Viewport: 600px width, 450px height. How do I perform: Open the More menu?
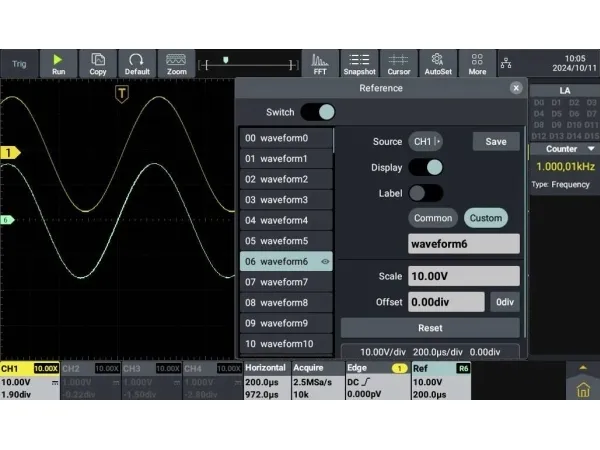pyautogui.click(x=477, y=64)
